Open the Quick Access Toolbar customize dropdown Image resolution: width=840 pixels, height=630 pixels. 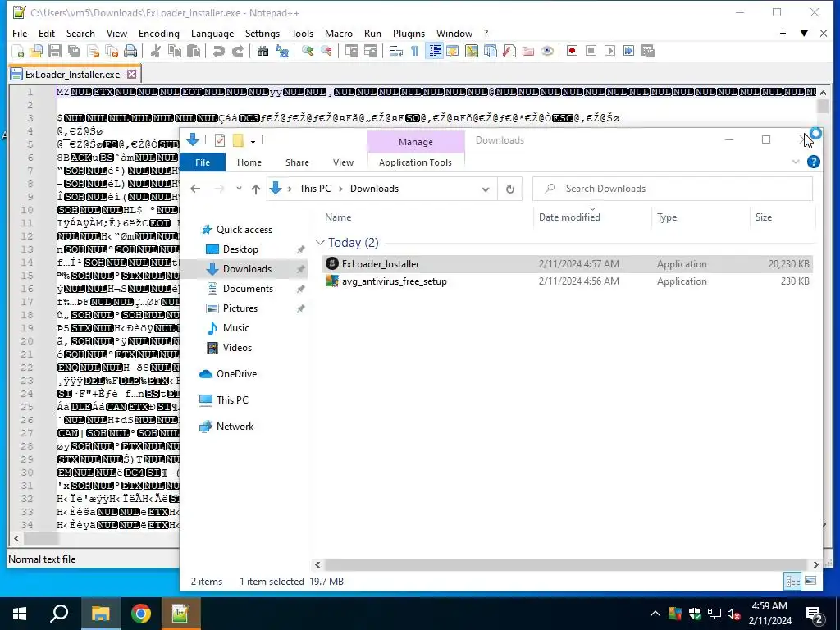coord(253,140)
